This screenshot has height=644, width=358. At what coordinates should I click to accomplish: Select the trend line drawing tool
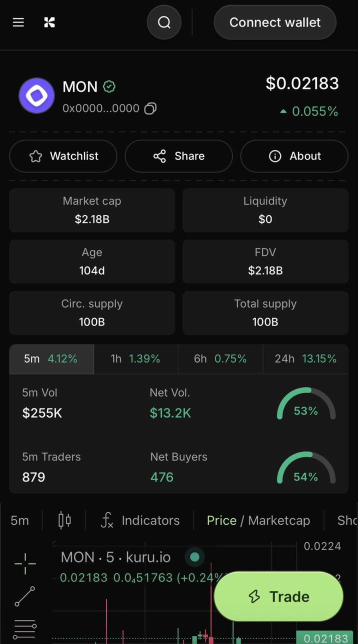pyautogui.click(x=25, y=596)
